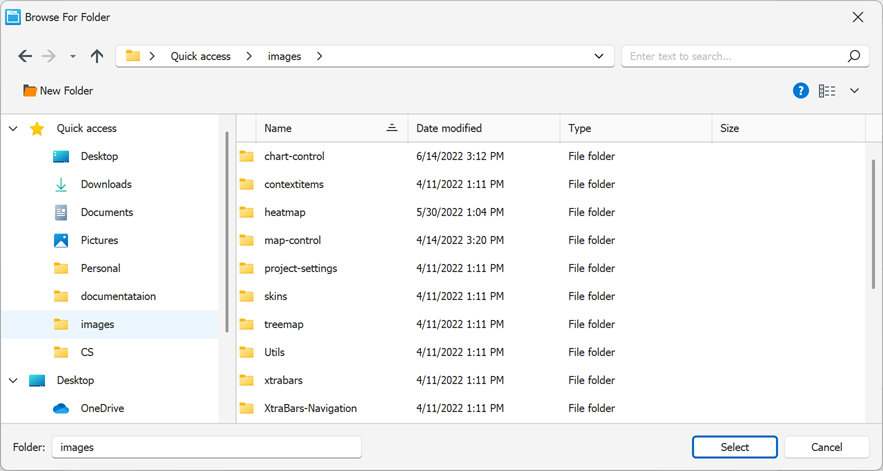Open the Downloads quick access item
883x471 pixels.
pos(106,184)
